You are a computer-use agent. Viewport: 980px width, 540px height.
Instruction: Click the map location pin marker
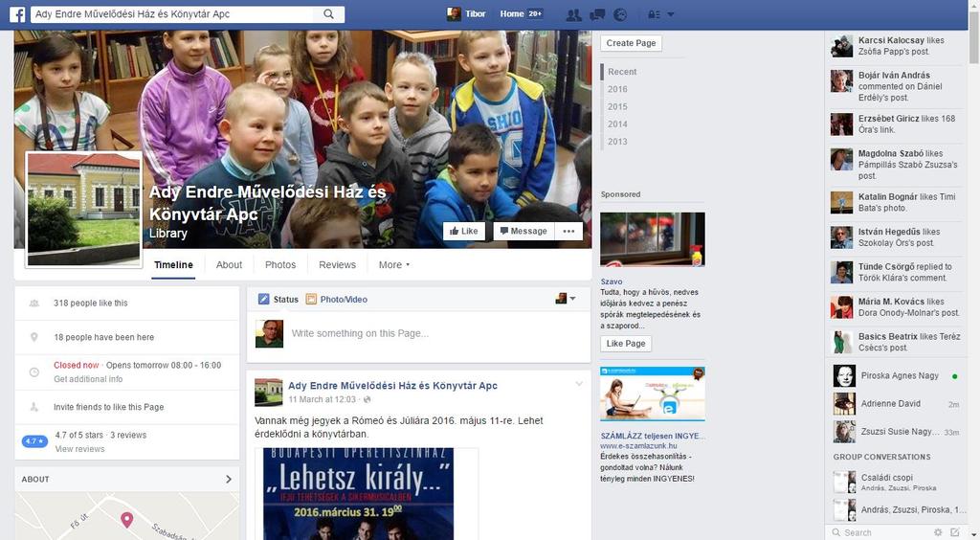(127, 519)
